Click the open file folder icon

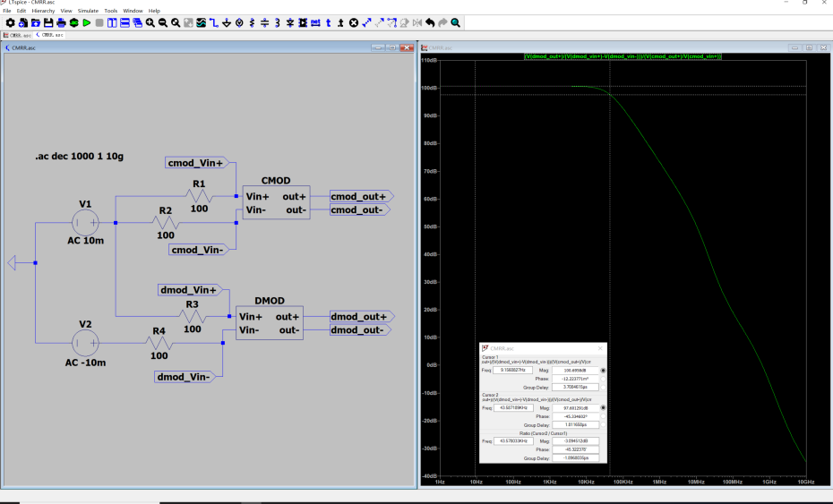(36, 23)
